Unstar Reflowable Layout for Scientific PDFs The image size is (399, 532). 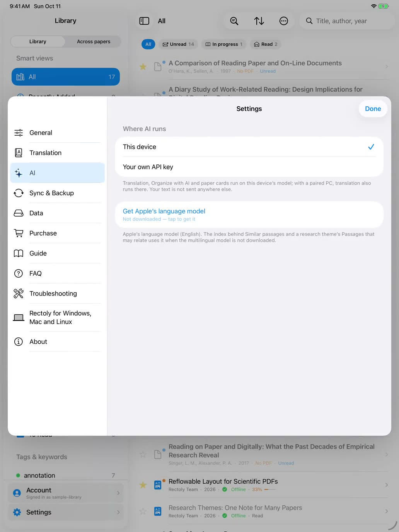click(143, 485)
